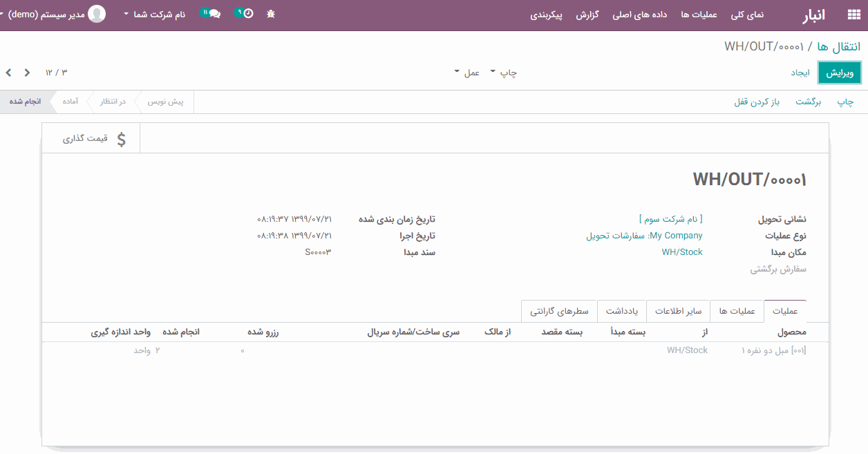The width and height of the screenshot is (868, 454).
Task: Click the record pager 3 / 12
Action: [56, 73]
